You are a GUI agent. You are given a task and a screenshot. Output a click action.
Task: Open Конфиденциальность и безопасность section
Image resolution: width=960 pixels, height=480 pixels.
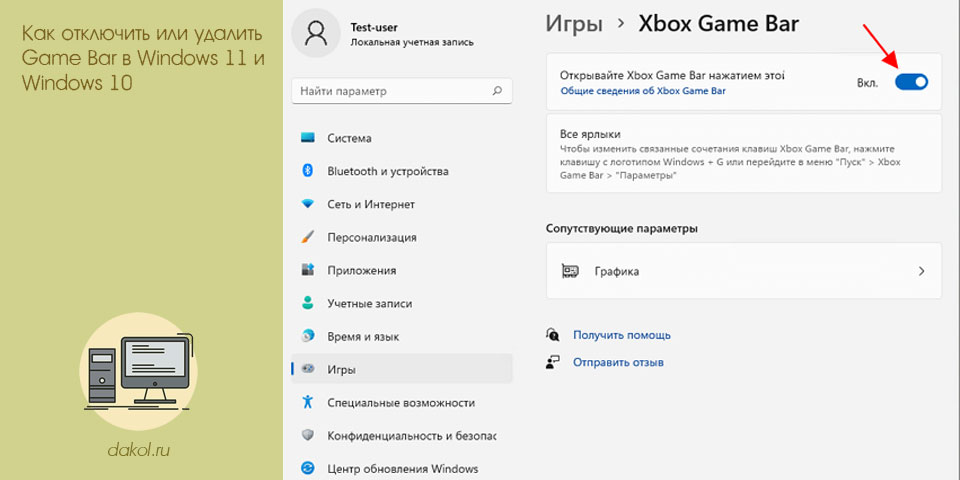coord(402,436)
